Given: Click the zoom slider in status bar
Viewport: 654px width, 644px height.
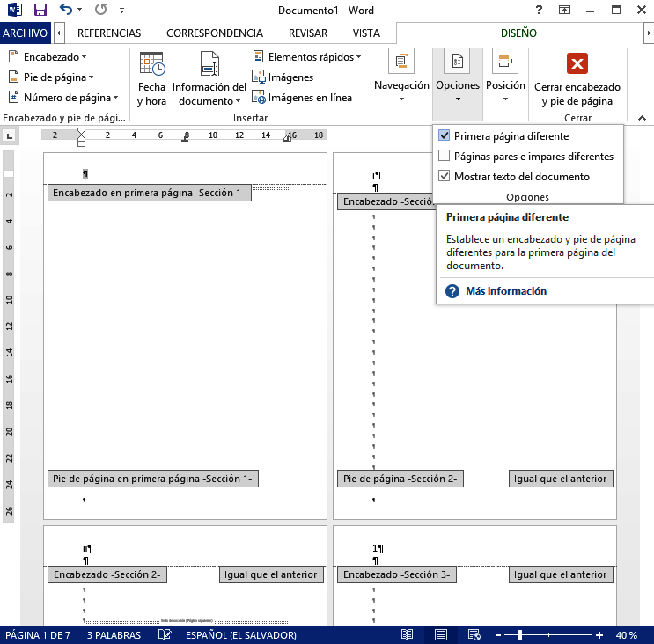Looking at the screenshot, I should pyautogui.click(x=546, y=635).
